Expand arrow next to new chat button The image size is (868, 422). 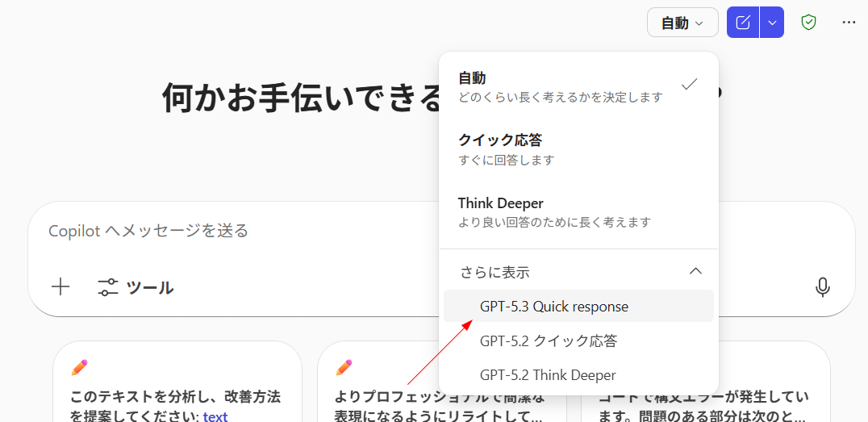click(x=772, y=23)
